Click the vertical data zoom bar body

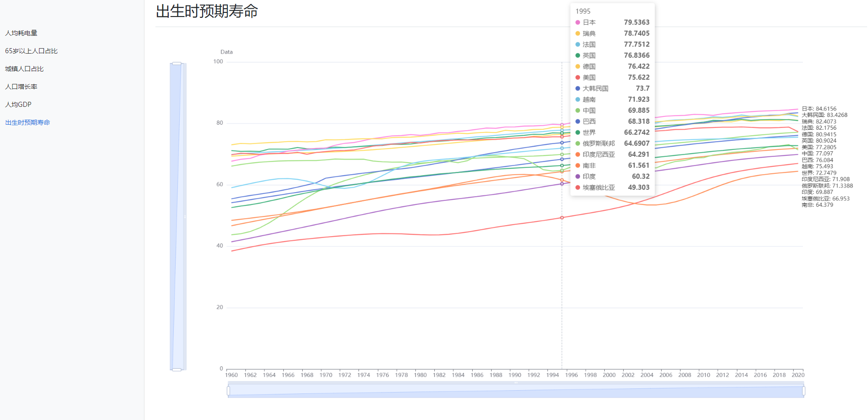pos(177,216)
